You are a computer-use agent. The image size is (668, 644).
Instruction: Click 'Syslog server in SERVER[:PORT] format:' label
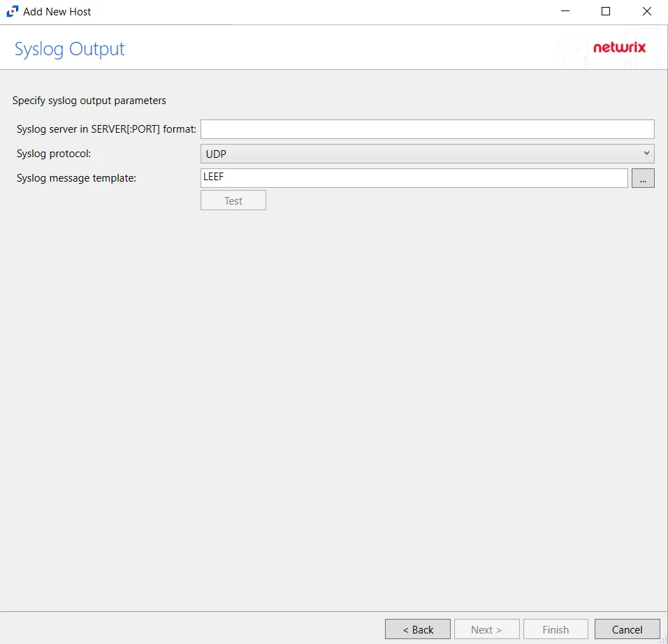[x=106, y=129]
